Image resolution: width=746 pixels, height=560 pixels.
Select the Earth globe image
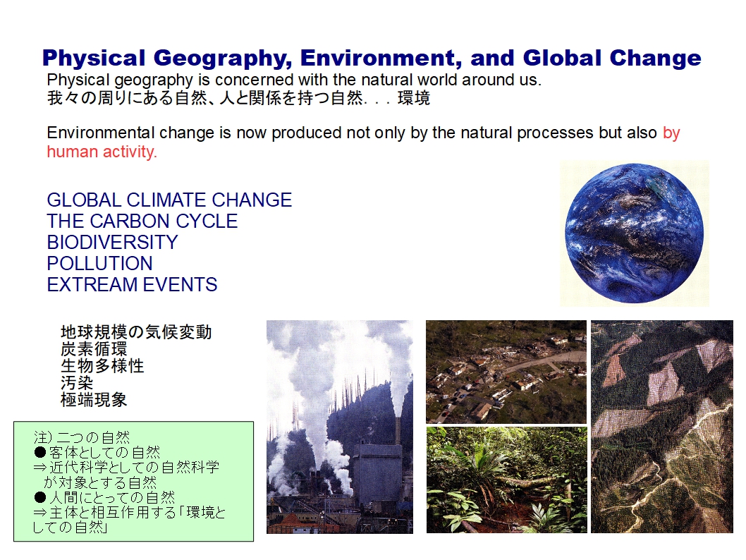pyautogui.click(x=635, y=233)
